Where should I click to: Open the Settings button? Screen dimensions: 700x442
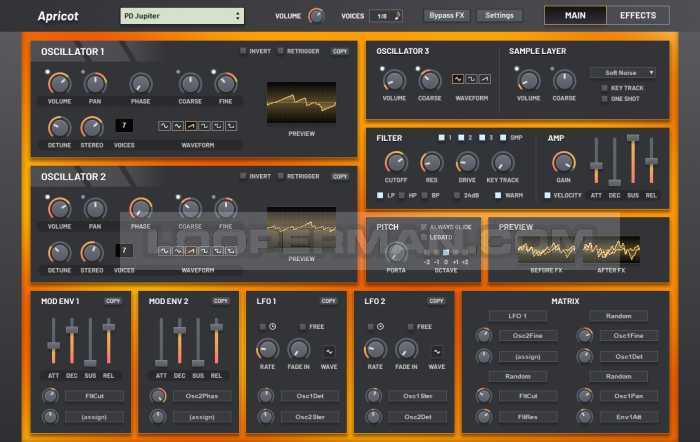(499, 16)
